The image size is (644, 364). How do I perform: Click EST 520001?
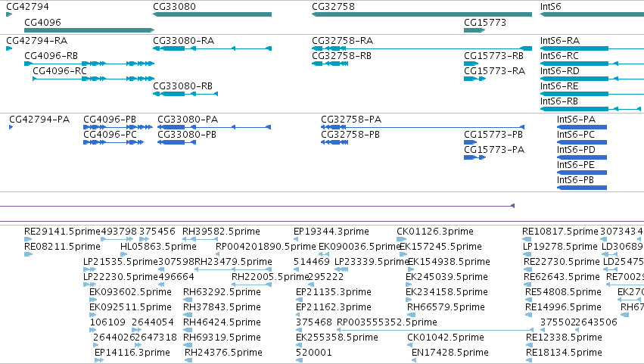[314, 353]
